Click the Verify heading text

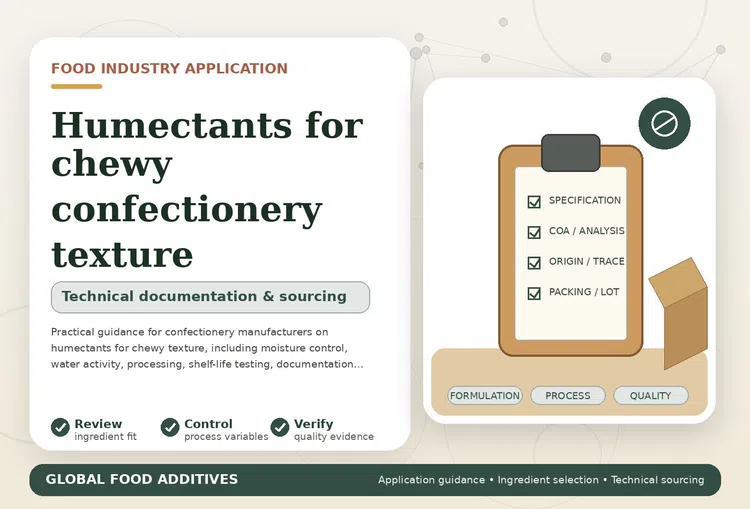(x=314, y=424)
